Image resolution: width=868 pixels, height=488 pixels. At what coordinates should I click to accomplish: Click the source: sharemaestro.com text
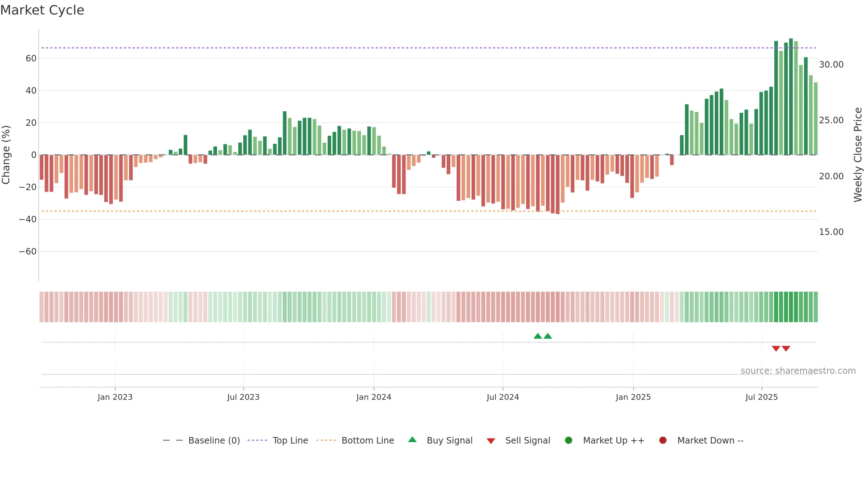point(798,371)
